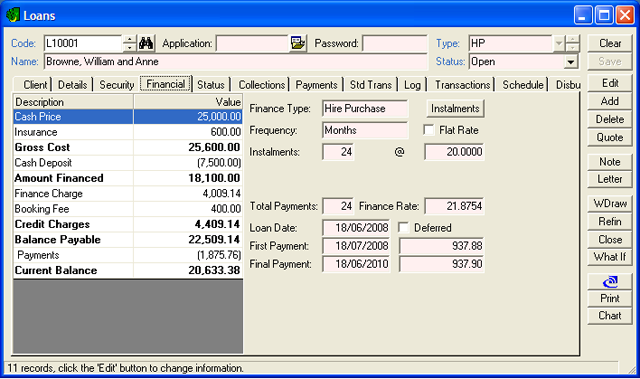Open the Type dropdown arrow
Viewport: 640px width, 379px height.
point(559,43)
